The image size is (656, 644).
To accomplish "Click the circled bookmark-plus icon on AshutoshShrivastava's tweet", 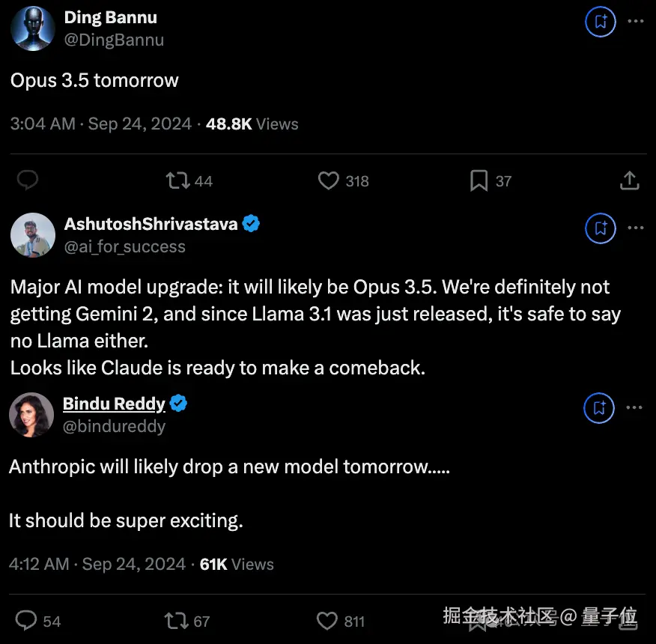I will tap(600, 228).
